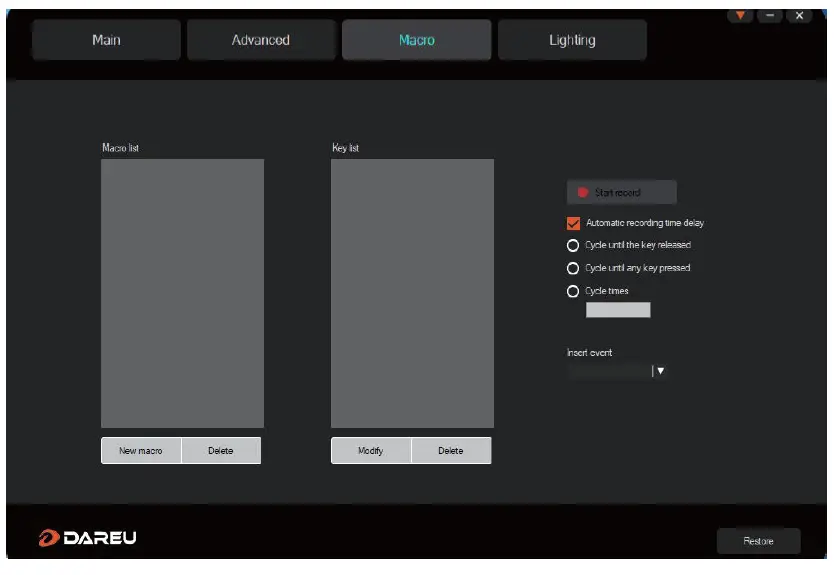Click the Start record button
The image size is (834, 575).
pos(621,192)
